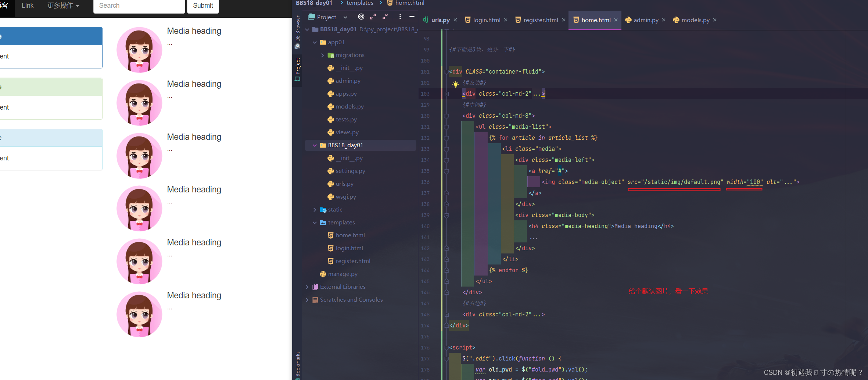Click the templates breadcrumb in the path bar
Image resolution: width=868 pixels, height=380 pixels.
(x=360, y=3)
